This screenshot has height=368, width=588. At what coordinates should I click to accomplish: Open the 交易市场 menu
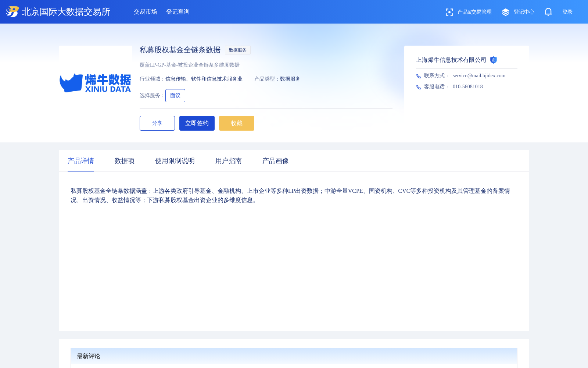click(x=146, y=12)
